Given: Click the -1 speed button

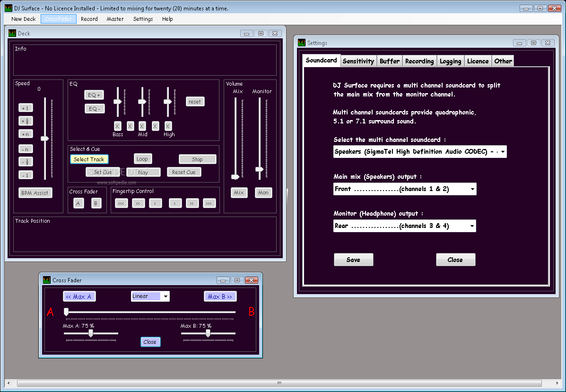Looking at the screenshot, I should (x=25, y=175).
